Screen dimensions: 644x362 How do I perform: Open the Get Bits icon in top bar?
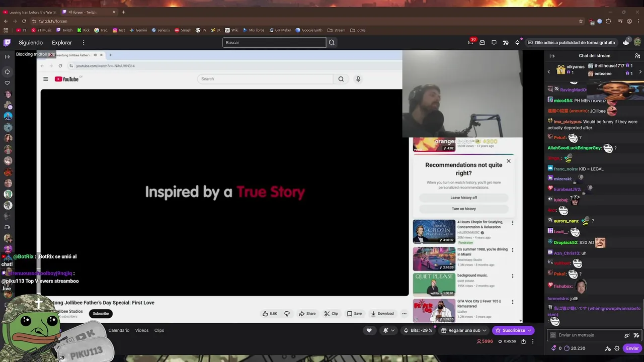pos(517,43)
